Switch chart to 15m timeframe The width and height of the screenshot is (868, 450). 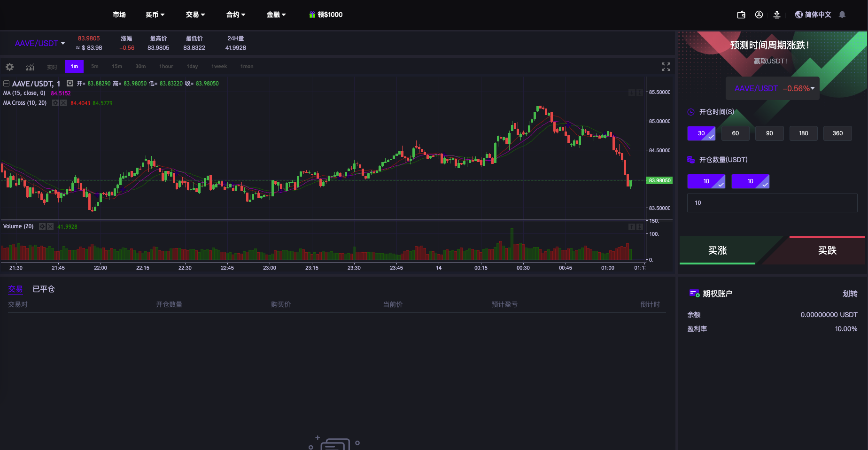coord(117,67)
